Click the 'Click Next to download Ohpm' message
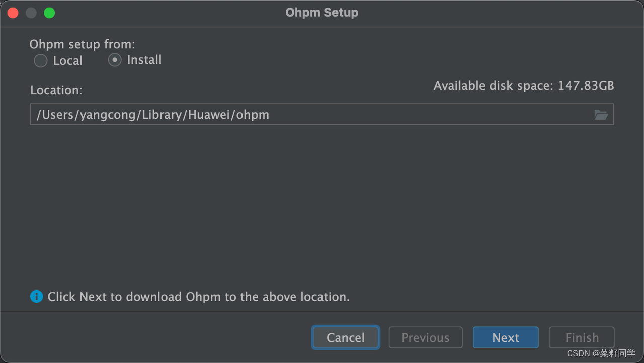644x363 pixels. (x=199, y=297)
